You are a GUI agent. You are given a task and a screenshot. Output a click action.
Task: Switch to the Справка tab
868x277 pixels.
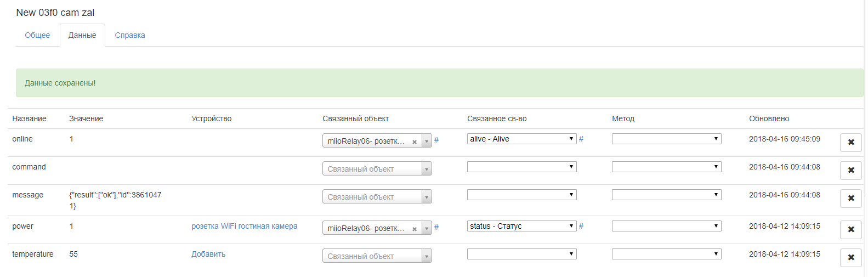click(130, 35)
